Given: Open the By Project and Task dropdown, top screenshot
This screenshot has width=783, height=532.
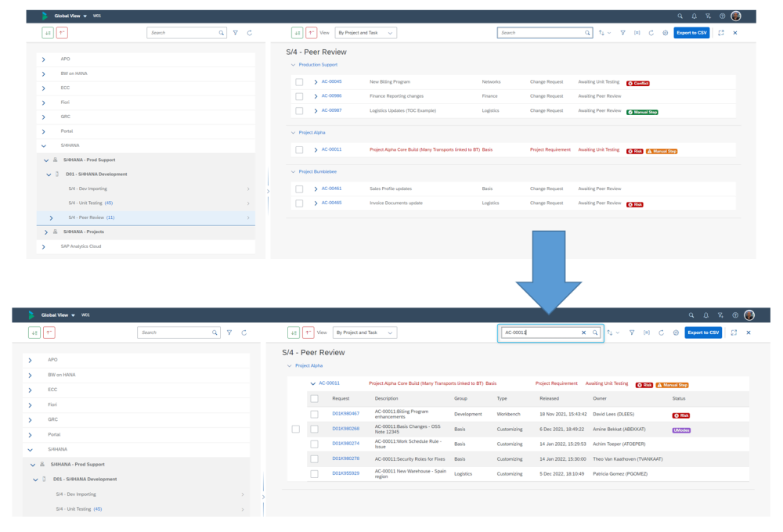Looking at the screenshot, I should click(366, 33).
